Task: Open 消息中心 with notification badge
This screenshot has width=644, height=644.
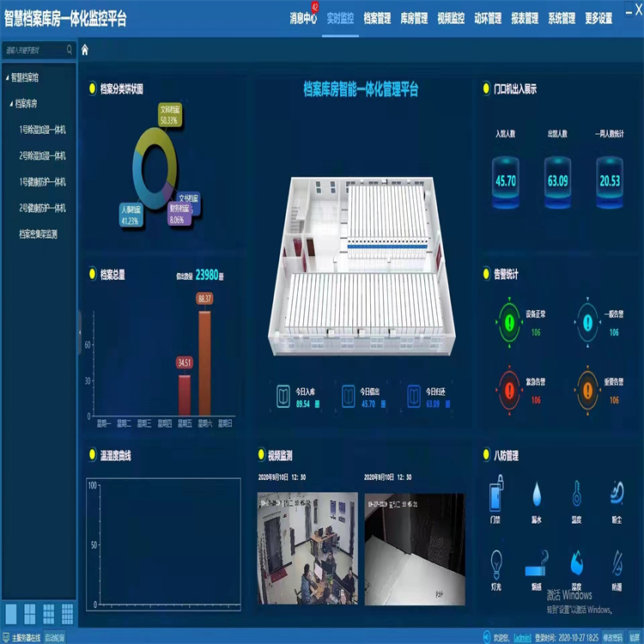Action: tap(303, 17)
